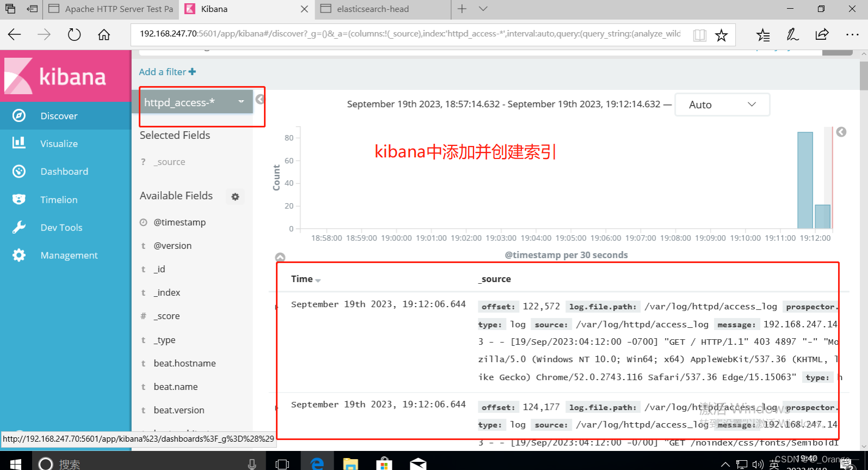Add page to favorites with star icon
Image resolution: width=868 pixels, height=470 pixels.
click(x=722, y=35)
